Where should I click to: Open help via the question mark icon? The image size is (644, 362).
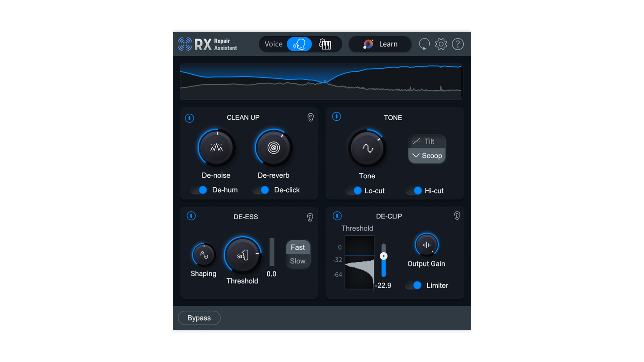(458, 44)
